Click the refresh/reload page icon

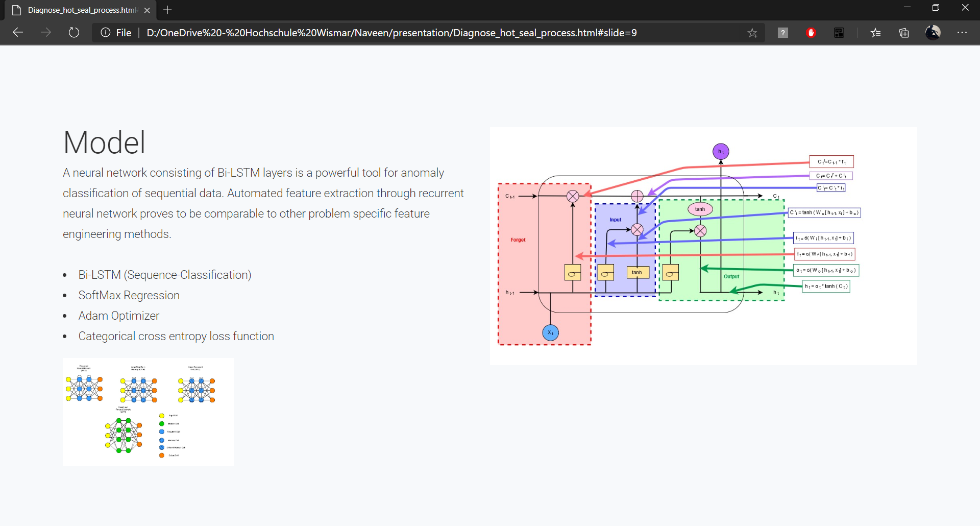pos(73,32)
